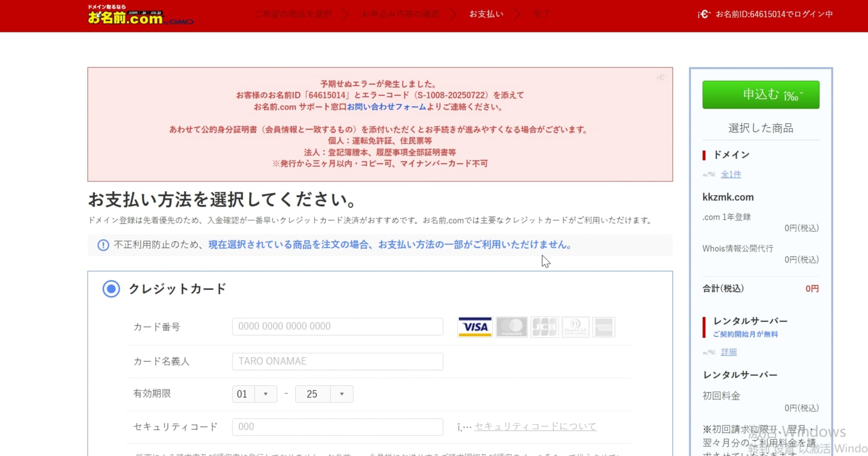Click the blue payment restriction notice link

tap(390, 245)
